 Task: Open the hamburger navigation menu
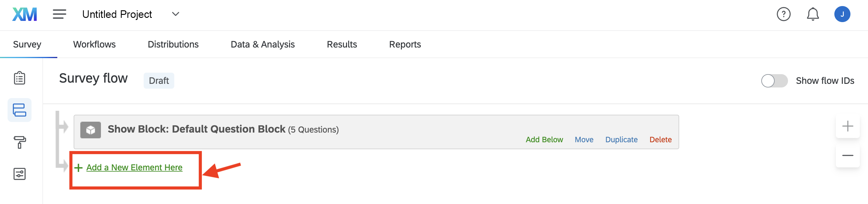point(59,14)
